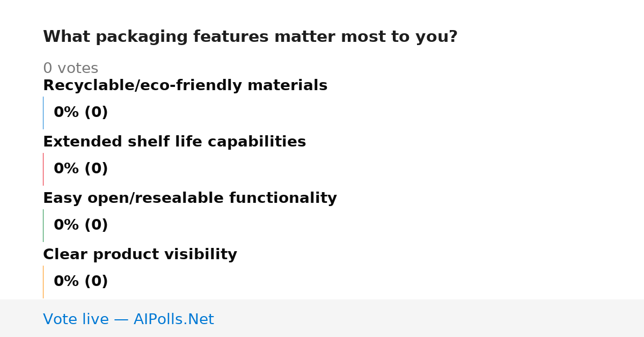Image resolution: width=644 pixels, height=337 pixels.
Task: Click the green bar for Easy open option
Action: click(43, 225)
